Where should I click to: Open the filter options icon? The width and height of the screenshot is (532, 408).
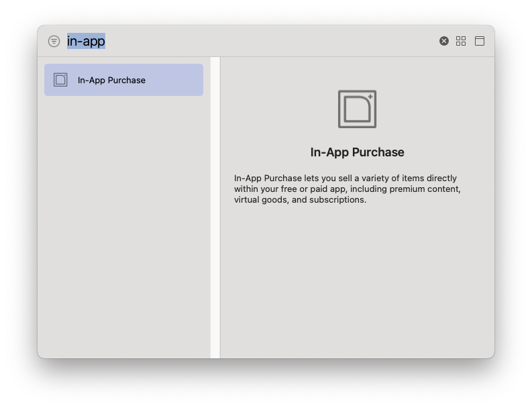pyautogui.click(x=54, y=41)
